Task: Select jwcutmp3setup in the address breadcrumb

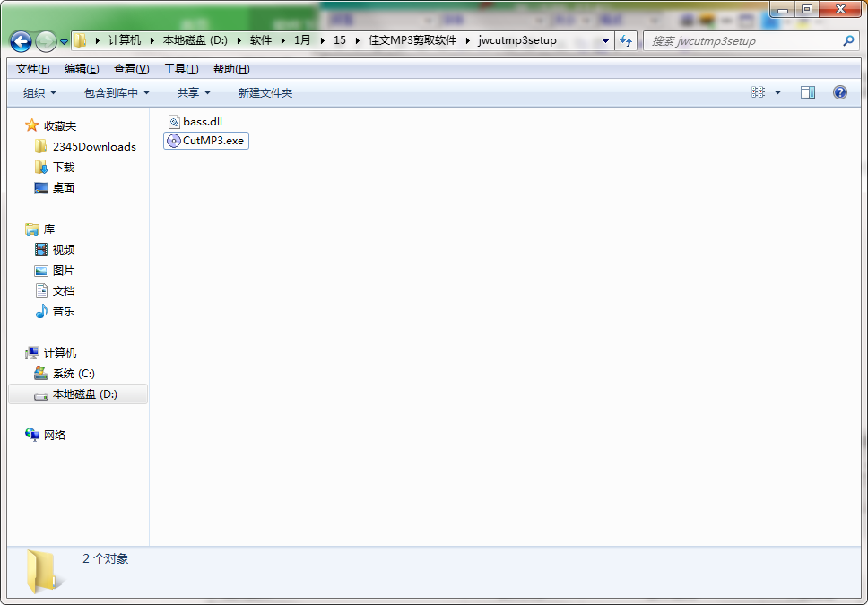Action: (517, 40)
